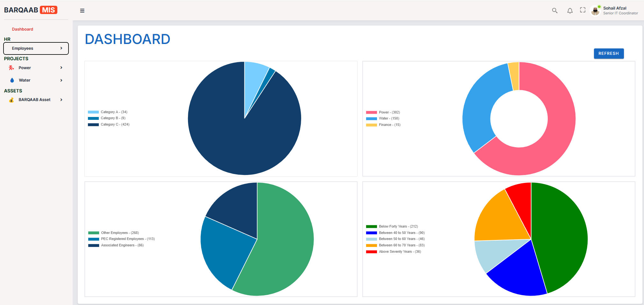
Task: Click the Power tower icon in sidebar
Action: (11, 68)
